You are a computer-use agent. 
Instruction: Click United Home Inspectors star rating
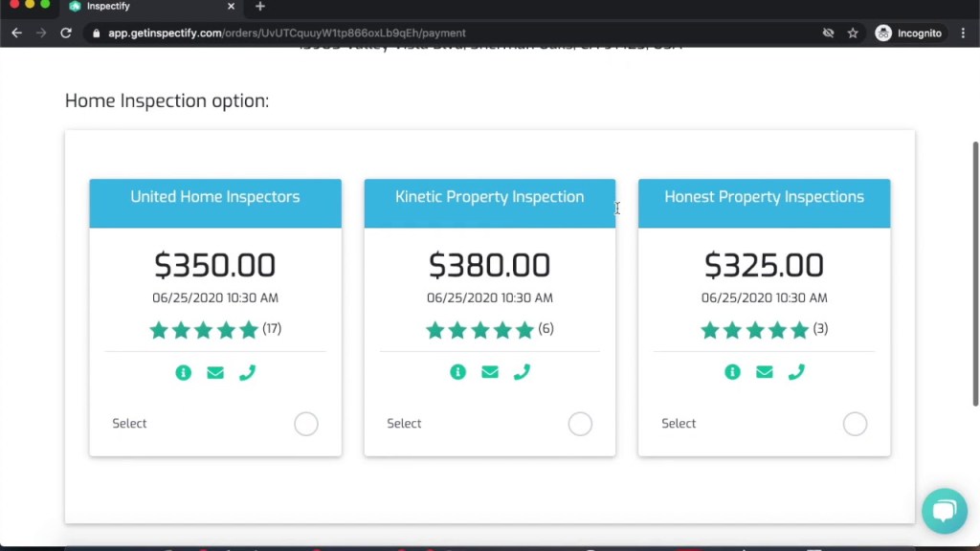tap(204, 329)
